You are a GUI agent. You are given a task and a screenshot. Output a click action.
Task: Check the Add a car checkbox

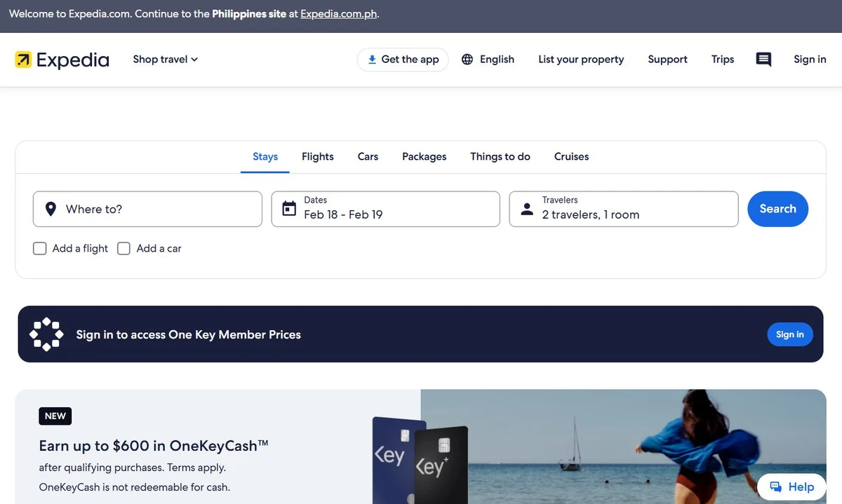(124, 248)
